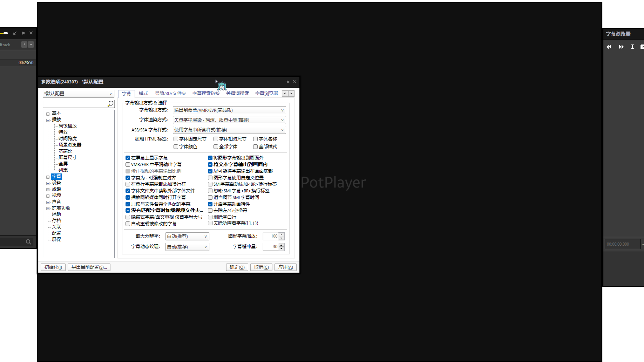644x362 pixels.
Task: Click the search magnifier in the preferences search box
Action: click(x=110, y=104)
